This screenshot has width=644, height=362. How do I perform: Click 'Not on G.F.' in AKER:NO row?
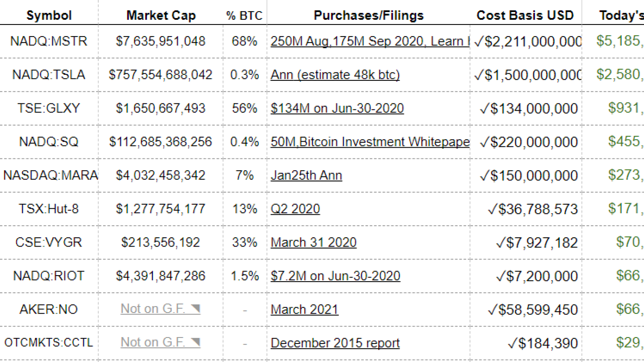(153, 309)
